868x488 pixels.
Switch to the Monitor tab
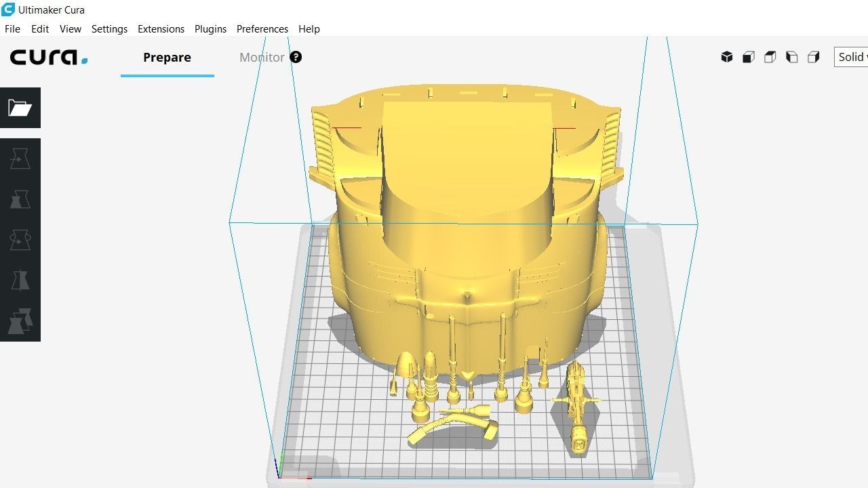(262, 57)
